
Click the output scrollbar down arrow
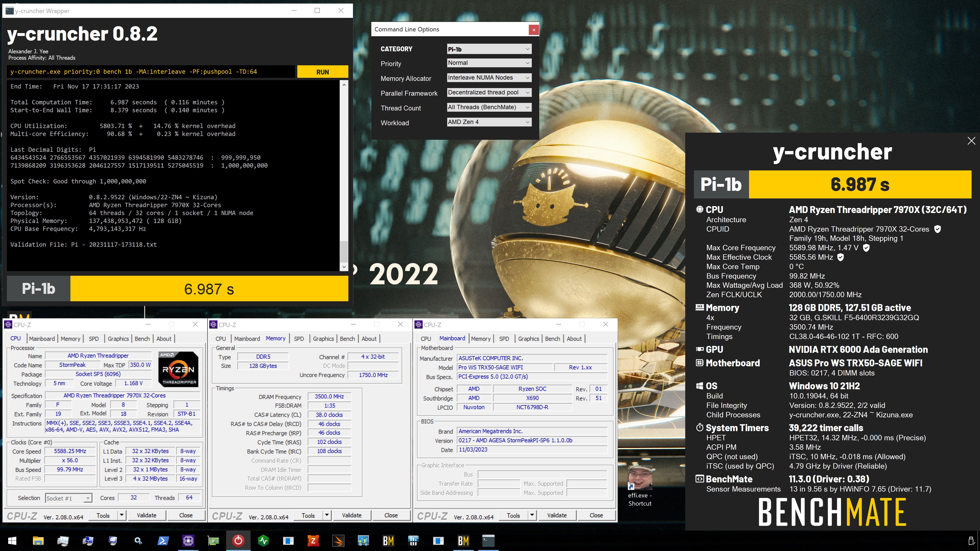344,267
